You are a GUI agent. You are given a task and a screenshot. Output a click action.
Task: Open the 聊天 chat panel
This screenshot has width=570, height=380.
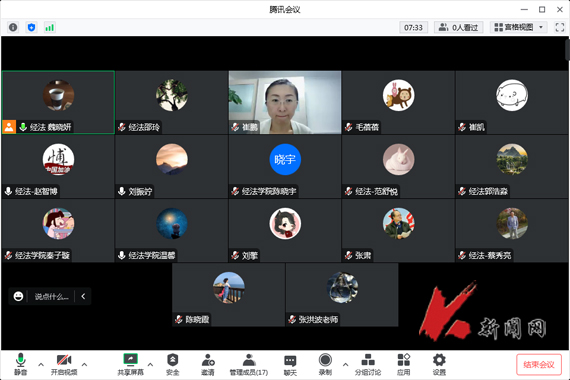(x=290, y=364)
